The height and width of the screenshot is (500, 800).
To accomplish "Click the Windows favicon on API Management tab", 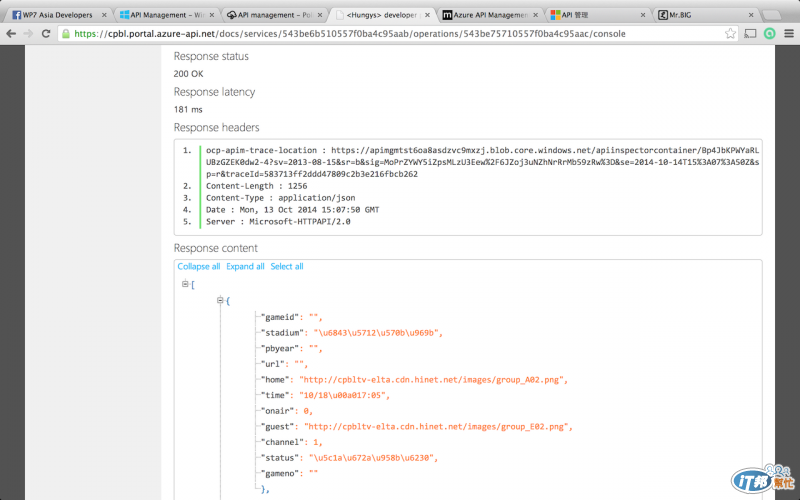I will point(124,15).
